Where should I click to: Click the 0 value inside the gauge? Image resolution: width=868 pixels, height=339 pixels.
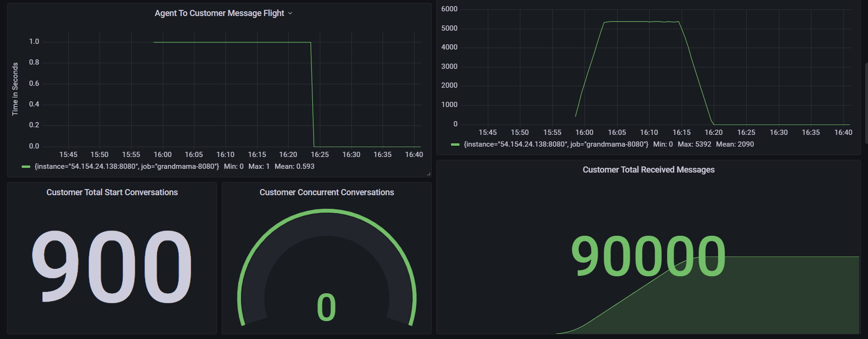[326, 307]
